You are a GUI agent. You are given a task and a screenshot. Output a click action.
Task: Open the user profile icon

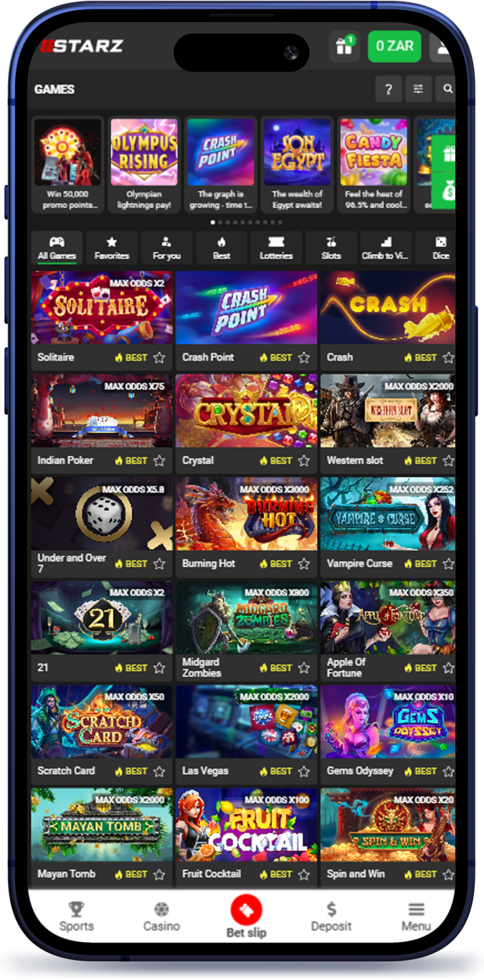443,47
